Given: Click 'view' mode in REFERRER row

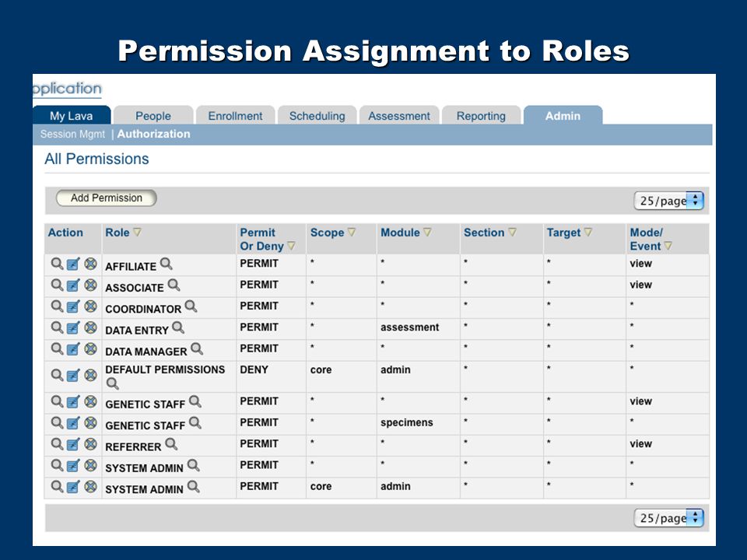Looking at the screenshot, I should coord(640,444).
